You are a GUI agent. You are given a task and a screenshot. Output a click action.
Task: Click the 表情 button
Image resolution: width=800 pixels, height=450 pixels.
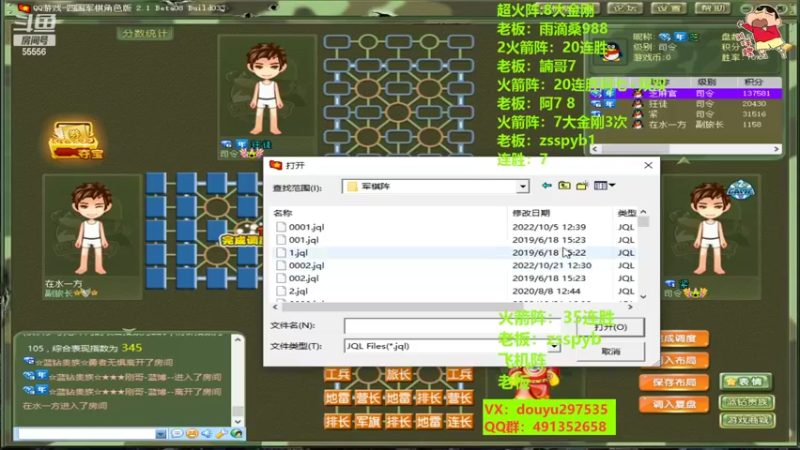tap(746, 381)
